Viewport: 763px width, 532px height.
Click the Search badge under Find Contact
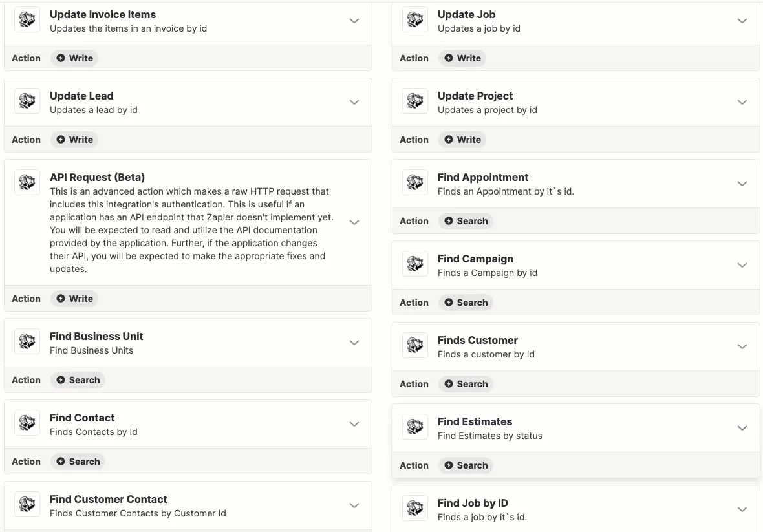pyautogui.click(x=78, y=462)
